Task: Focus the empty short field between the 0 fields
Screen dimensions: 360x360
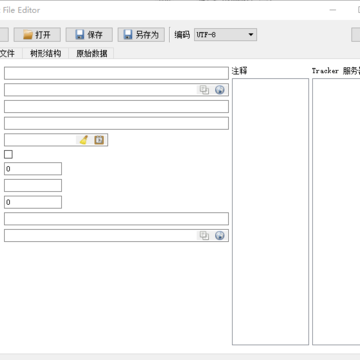Action: click(33, 185)
